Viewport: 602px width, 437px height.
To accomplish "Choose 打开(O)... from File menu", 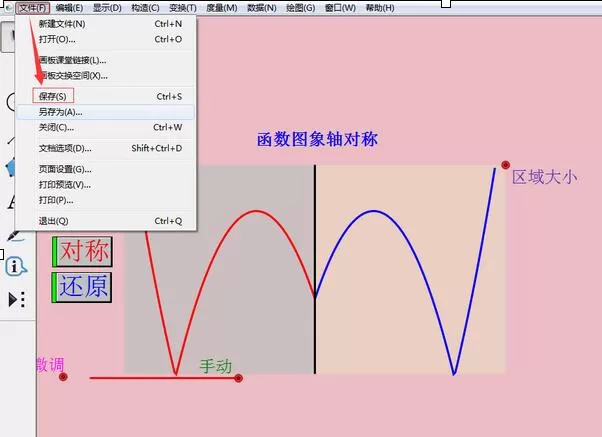I will tap(106, 39).
